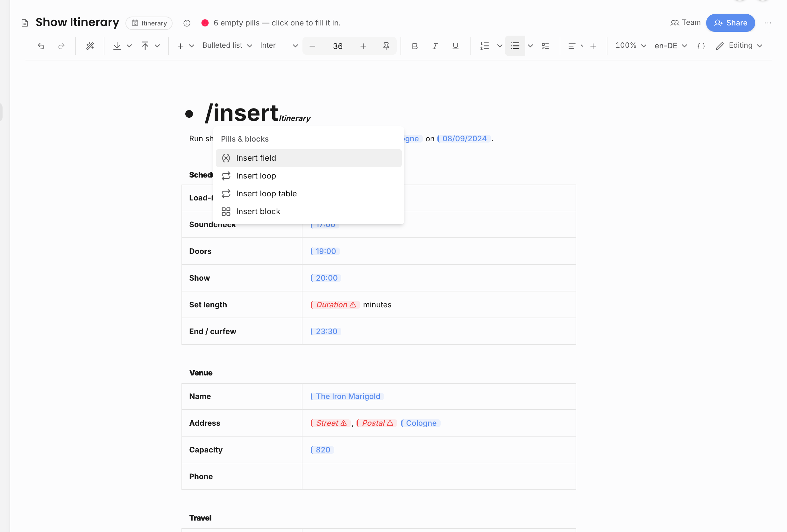The width and height of the screenshot is (787, 532).
Task: Toggle the bulleted list button
Action: (x=515, y=46)
